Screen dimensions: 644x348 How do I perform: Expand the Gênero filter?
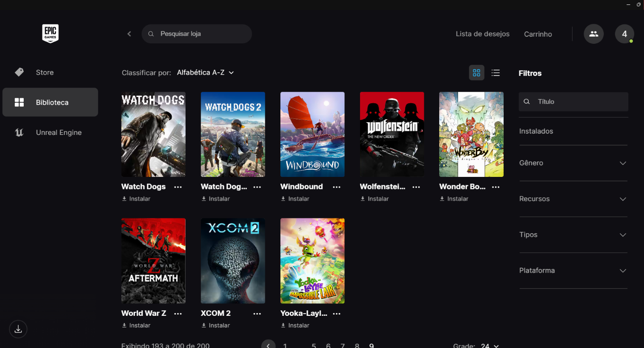[573, 163]
